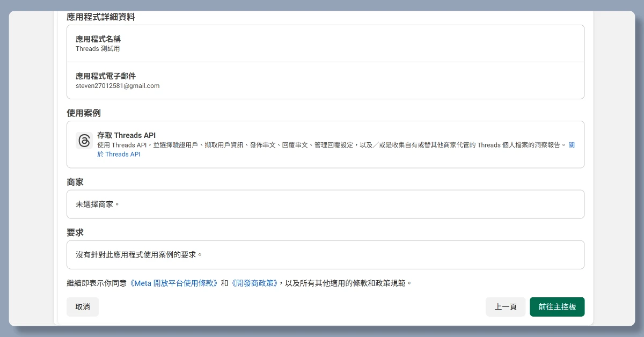Open the 《開發商政策》 link
The width and height of the screenshot is (644, 337).
[x=255, y=283]
